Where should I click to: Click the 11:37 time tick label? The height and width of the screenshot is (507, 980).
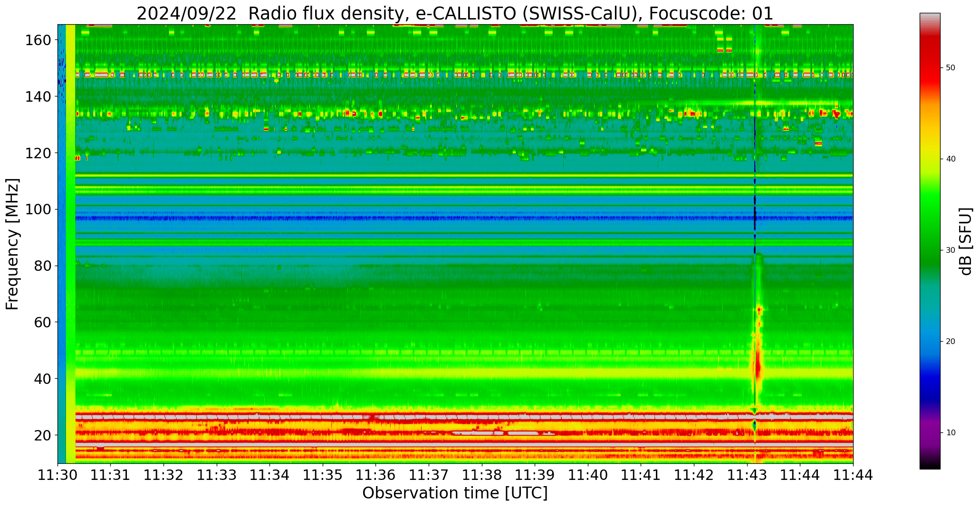point(429,475)
